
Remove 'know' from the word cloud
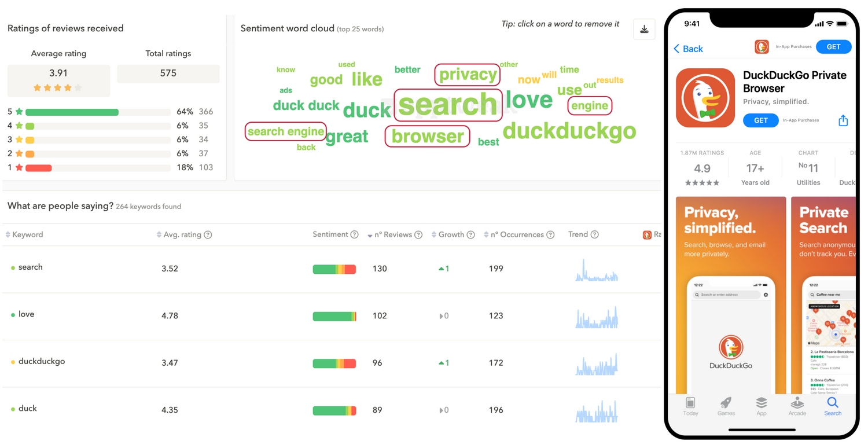pyautogui.click(x=286, y=69)
